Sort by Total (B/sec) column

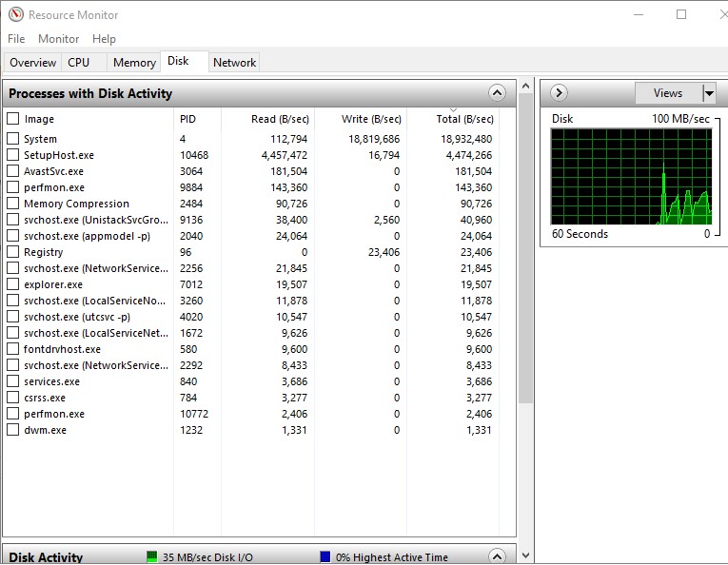[453, 119]
